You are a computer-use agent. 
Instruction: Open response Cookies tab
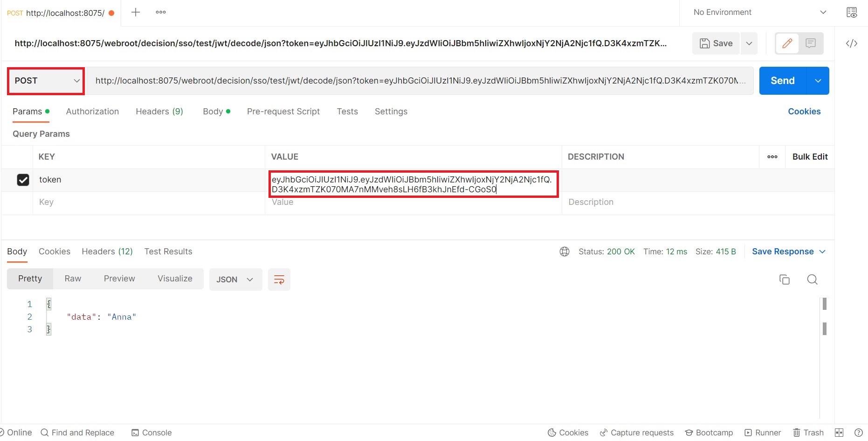coord(55,252)
